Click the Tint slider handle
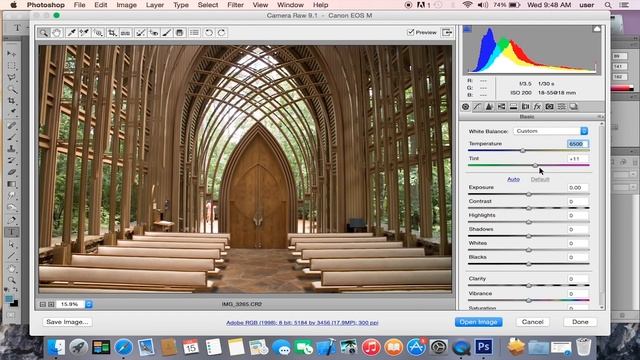 pos(536,165)
